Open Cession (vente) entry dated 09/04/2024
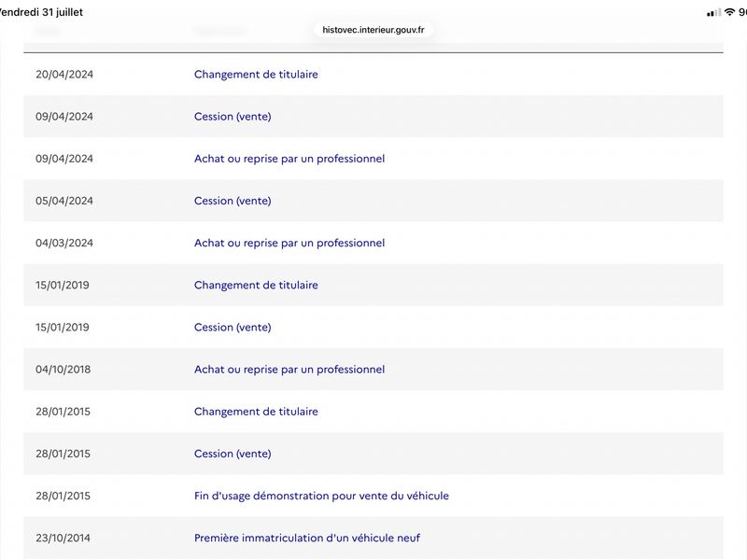 [233, 117]
